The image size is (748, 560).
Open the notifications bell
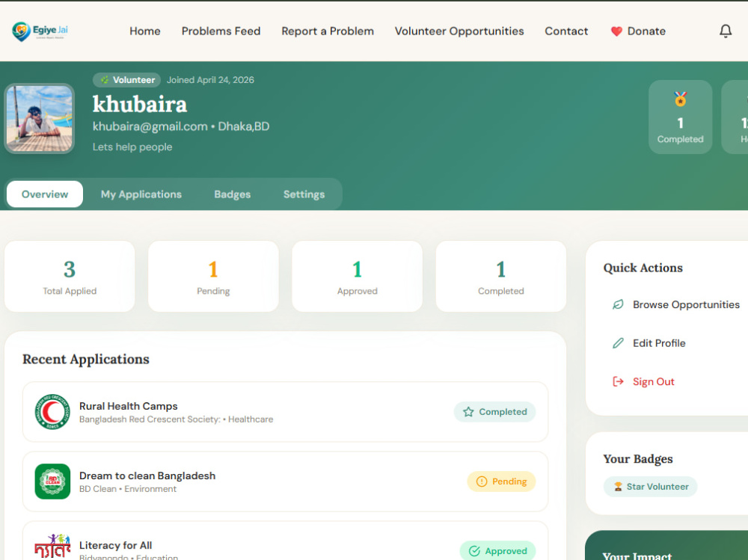[725, 31]
